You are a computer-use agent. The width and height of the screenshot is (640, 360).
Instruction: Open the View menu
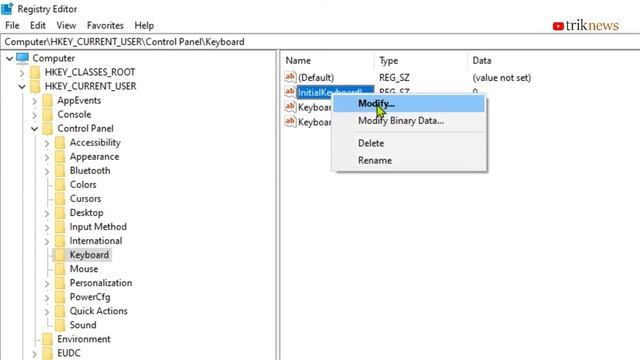point(66,25)
